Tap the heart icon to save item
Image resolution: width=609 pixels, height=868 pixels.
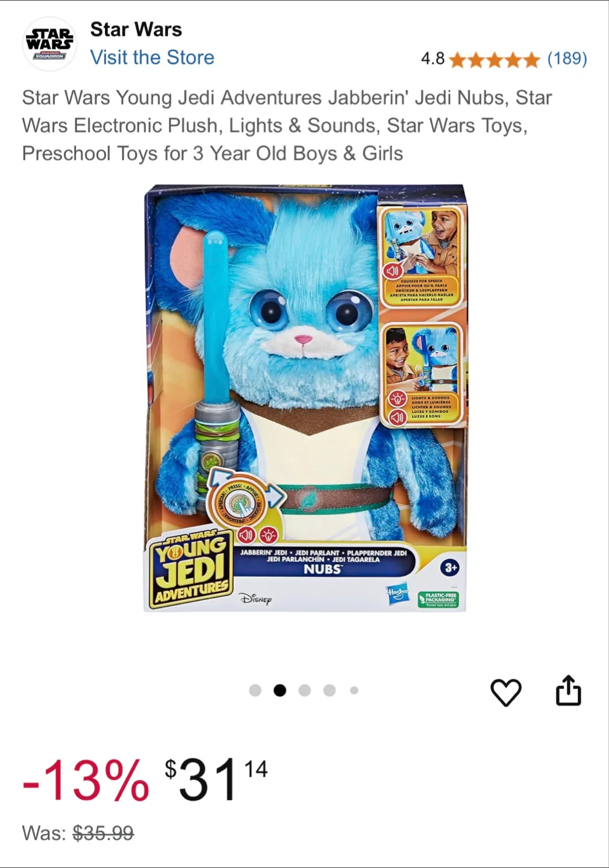click(506, 692)
